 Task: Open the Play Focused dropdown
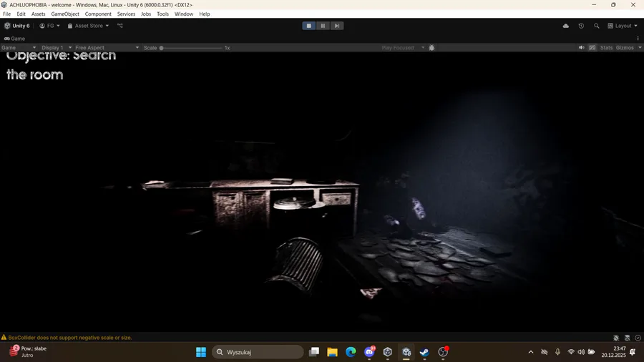(402, 48)
